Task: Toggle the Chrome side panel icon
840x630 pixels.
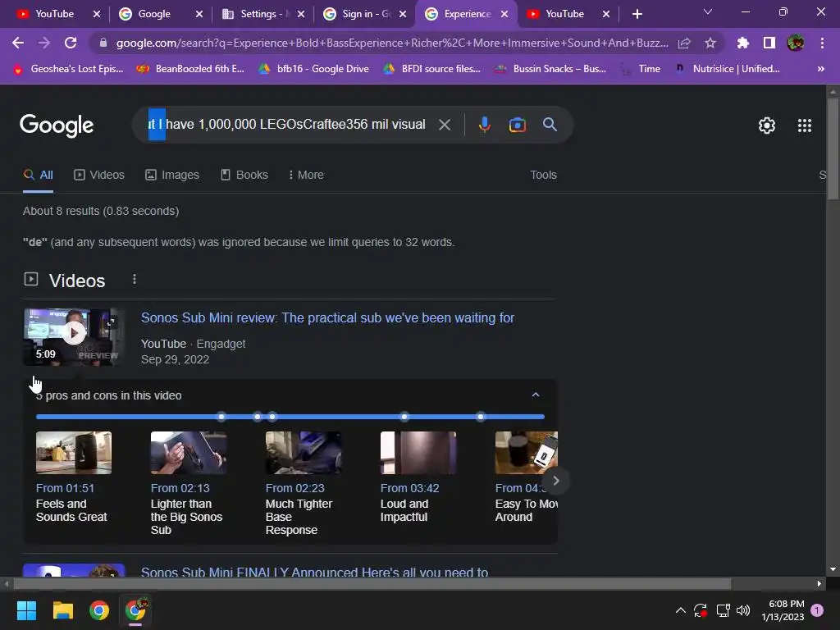Action: tap(769, 43)
